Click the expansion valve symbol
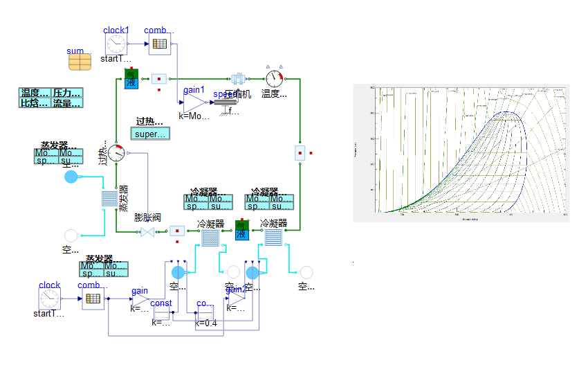The height and width of the screenshot is (365, 588). [x=147, y=231]
